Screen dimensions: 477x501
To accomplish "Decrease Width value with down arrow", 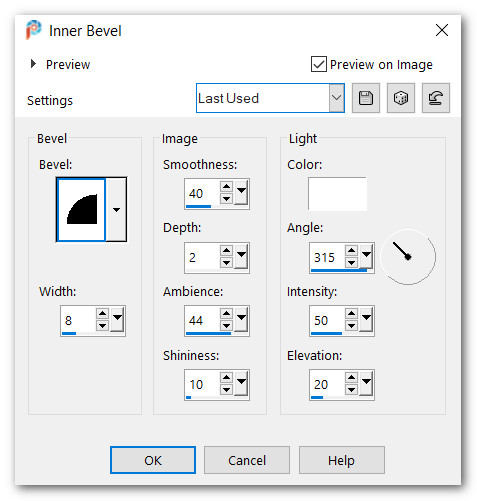I will pos(102,325).
